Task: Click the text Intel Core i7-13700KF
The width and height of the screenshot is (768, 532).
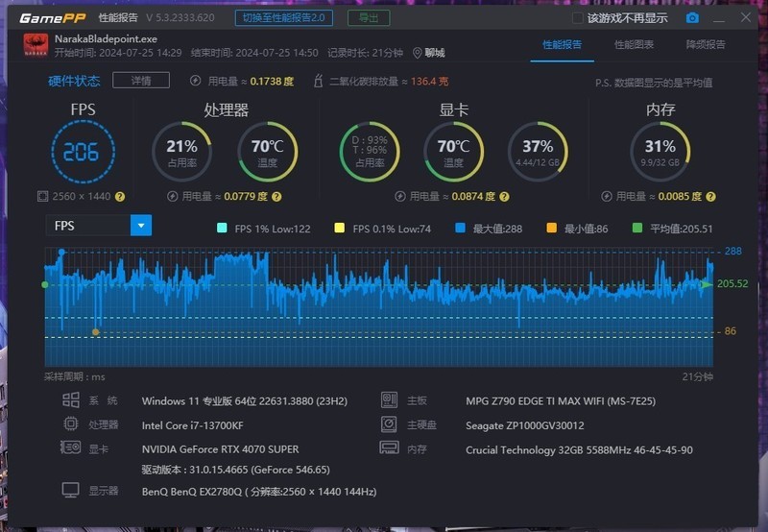Action: pos(193,425)
